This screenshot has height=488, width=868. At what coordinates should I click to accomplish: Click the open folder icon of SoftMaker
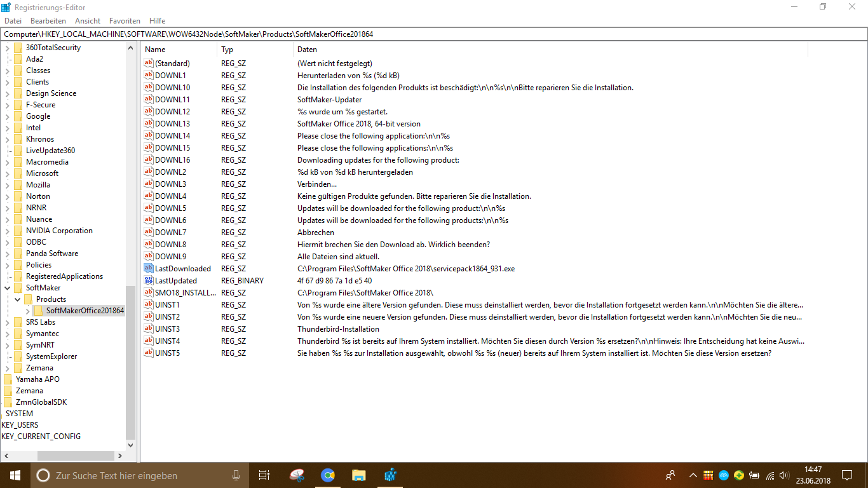(18, 288)
